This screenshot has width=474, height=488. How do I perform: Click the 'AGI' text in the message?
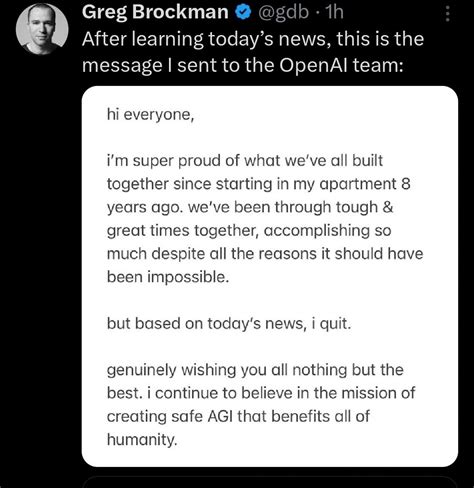(220, 416)
